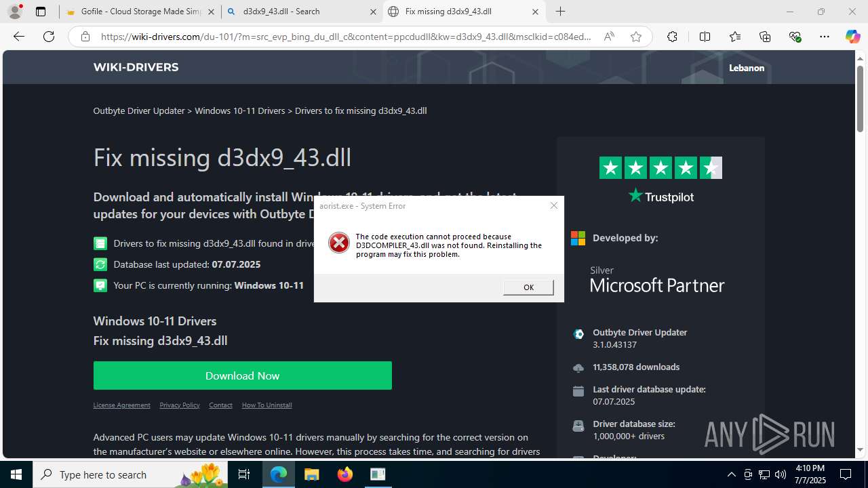
Task: Go back with the browser back arrow
Action: pos(19,37)
